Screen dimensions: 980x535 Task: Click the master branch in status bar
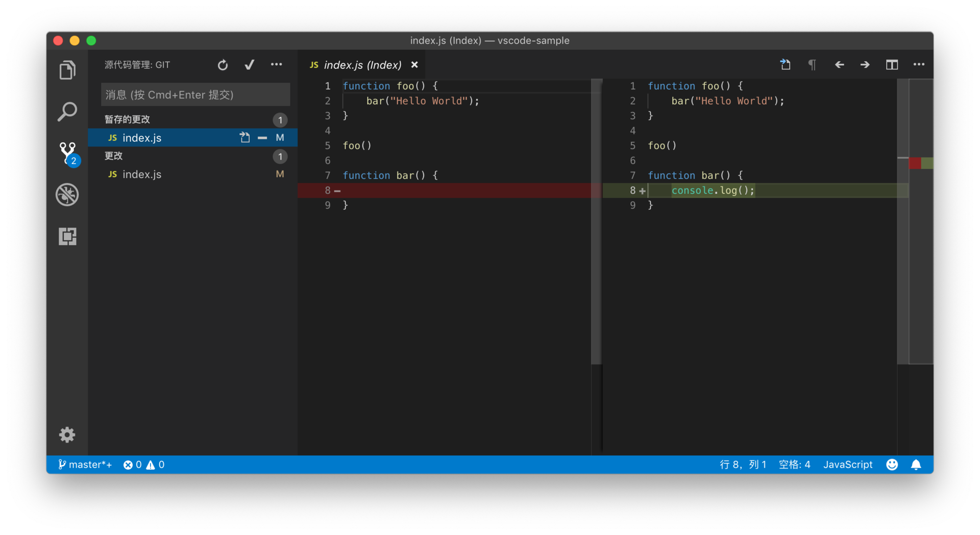(x=85, y=465)
